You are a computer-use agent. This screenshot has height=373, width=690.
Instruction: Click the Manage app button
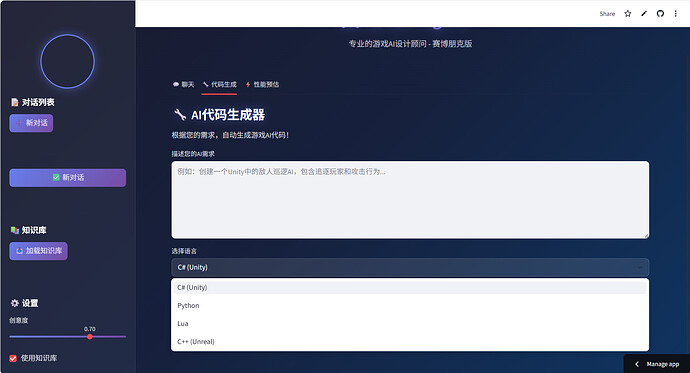657,364
